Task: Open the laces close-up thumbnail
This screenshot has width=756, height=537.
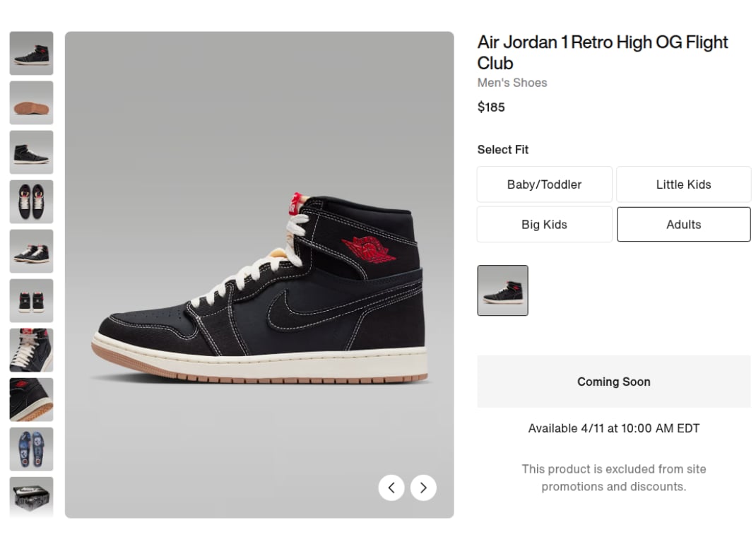Action: pyautogui.click(x=31, y=350)
